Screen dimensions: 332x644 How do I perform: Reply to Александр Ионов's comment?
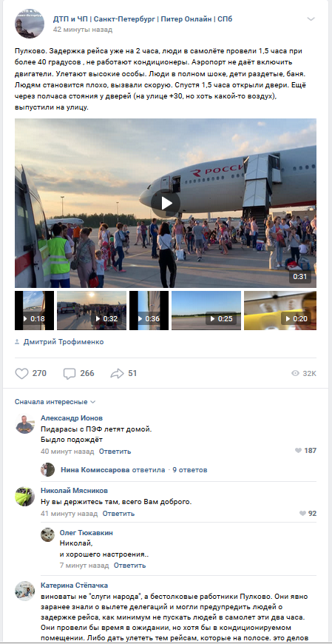115,451
